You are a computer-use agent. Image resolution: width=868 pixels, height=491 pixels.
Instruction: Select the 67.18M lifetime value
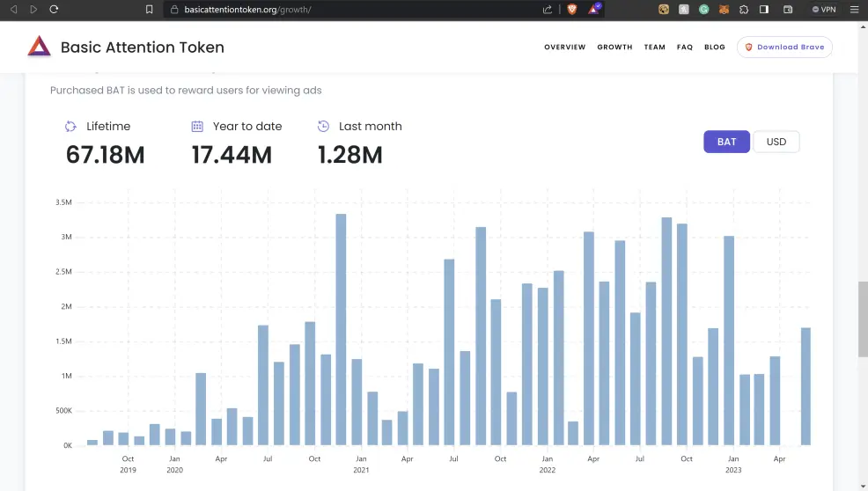(105, 155)
